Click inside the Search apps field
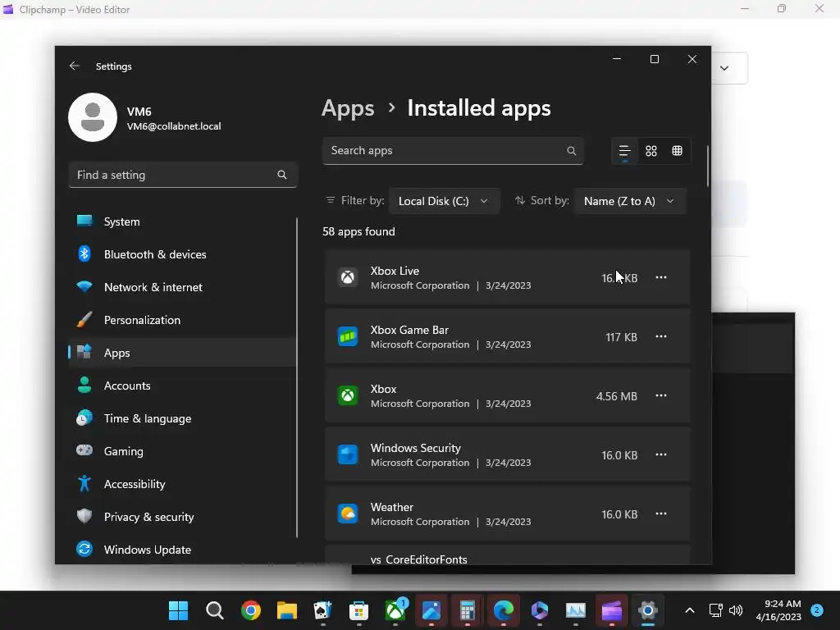 453,151
